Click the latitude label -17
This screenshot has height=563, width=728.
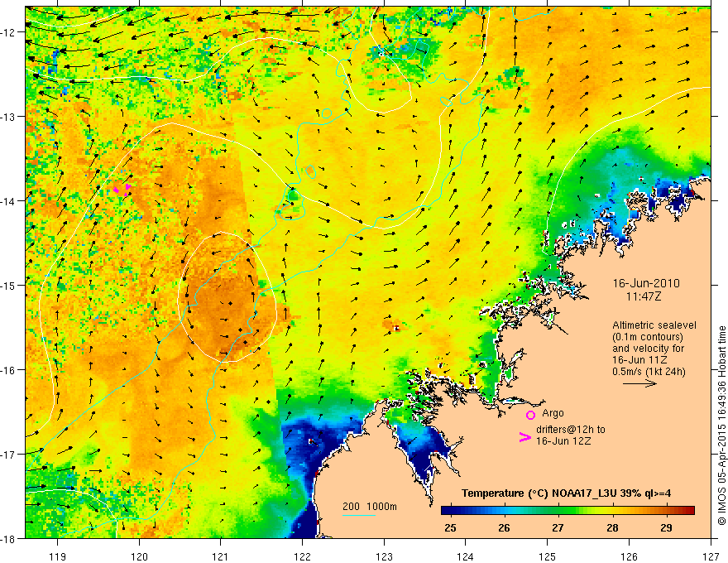(x=8, y=454)
